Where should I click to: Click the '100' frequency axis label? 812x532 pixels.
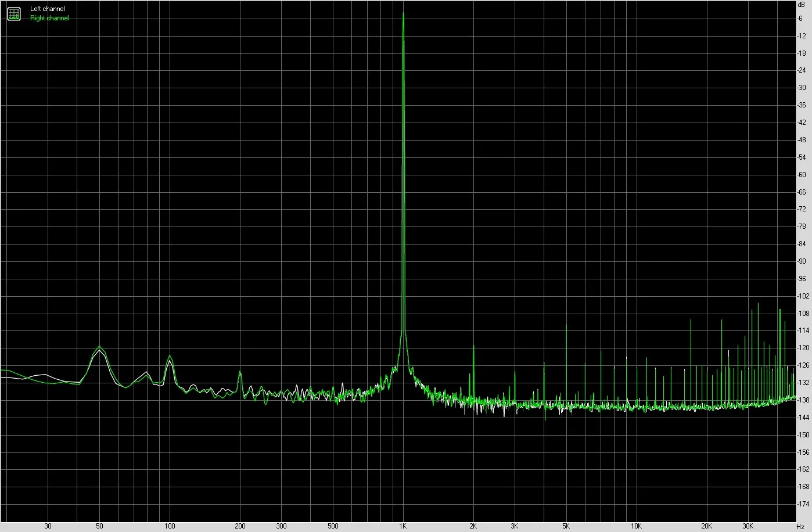[170, 526]
